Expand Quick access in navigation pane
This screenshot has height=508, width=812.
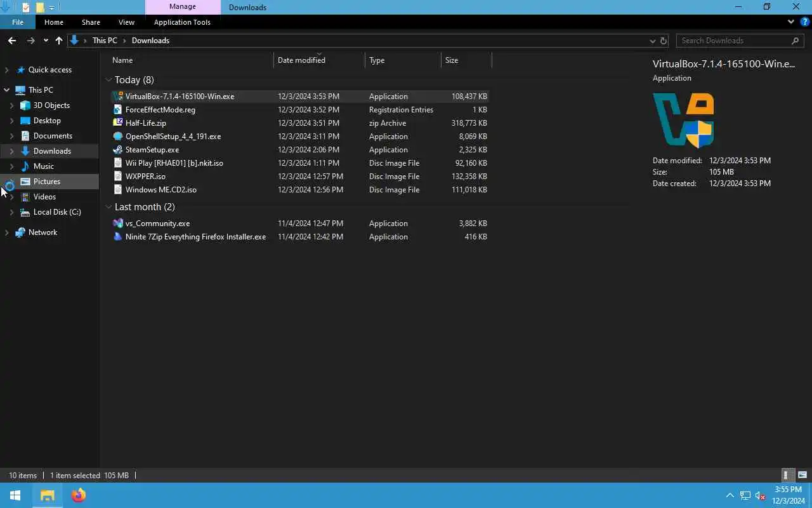click(7, 70)
